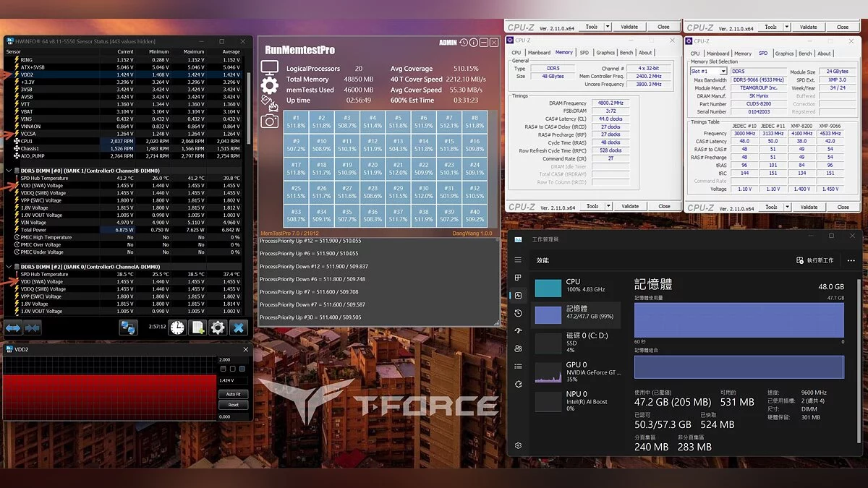The width and height of the screenshot is (868, 488).
Task: Click the memory composition bar in Task Manager
Action: point(739,367)
